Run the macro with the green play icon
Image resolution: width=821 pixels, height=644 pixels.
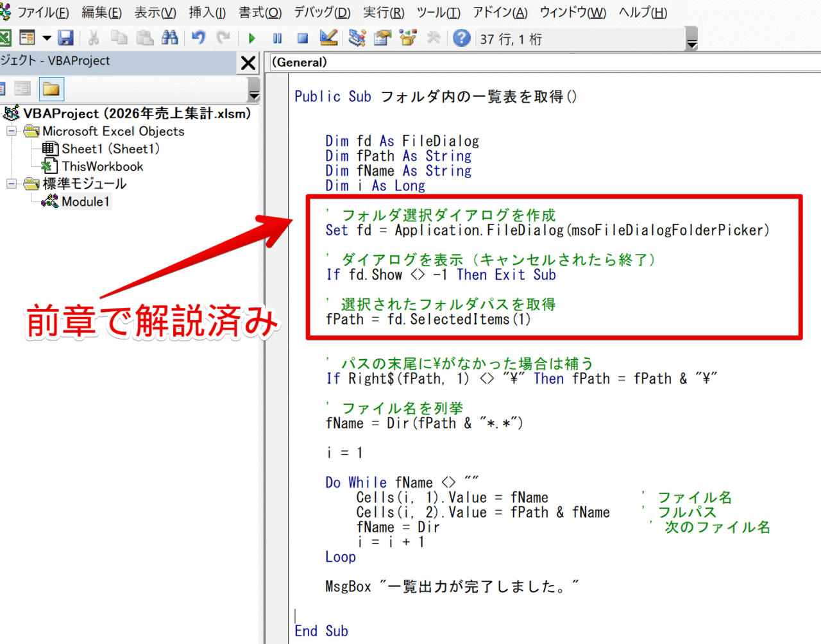(252, 38)
